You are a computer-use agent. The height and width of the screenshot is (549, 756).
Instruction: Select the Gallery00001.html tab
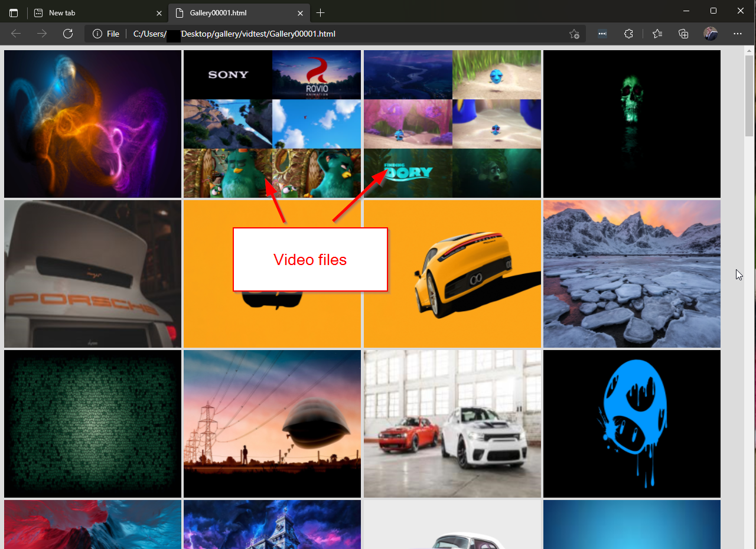[239, 12]
